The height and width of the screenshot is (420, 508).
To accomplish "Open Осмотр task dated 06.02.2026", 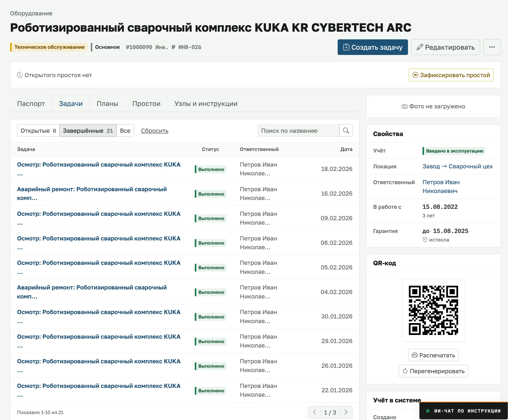I will click(x=99, y=243).
